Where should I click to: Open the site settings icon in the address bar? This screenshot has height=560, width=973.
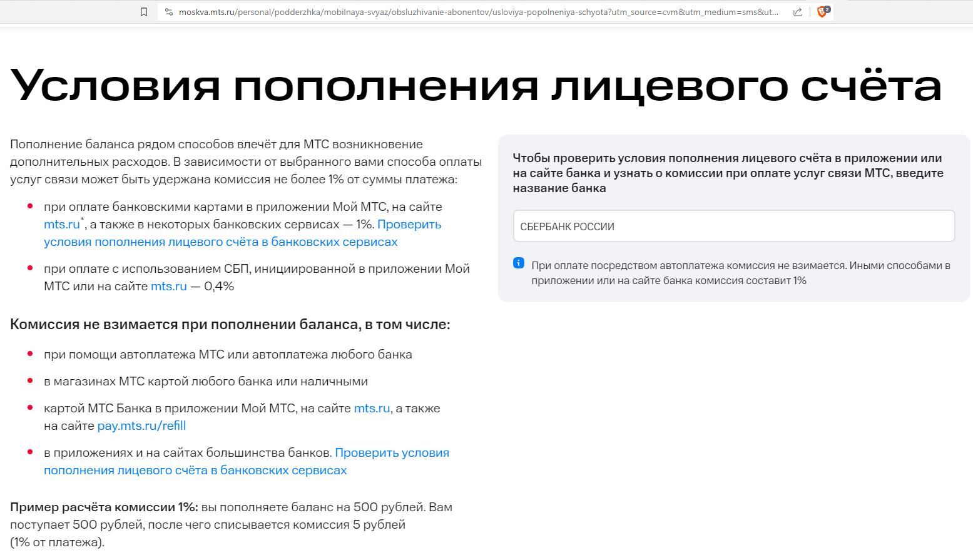(168, 12)
